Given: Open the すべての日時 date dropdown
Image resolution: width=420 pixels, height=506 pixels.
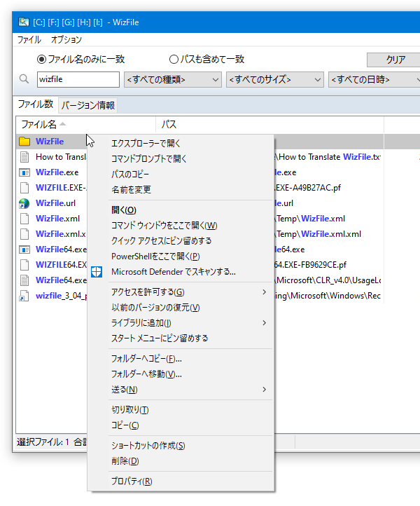Looking at the screenshot, I should click(x=374, y=79).
